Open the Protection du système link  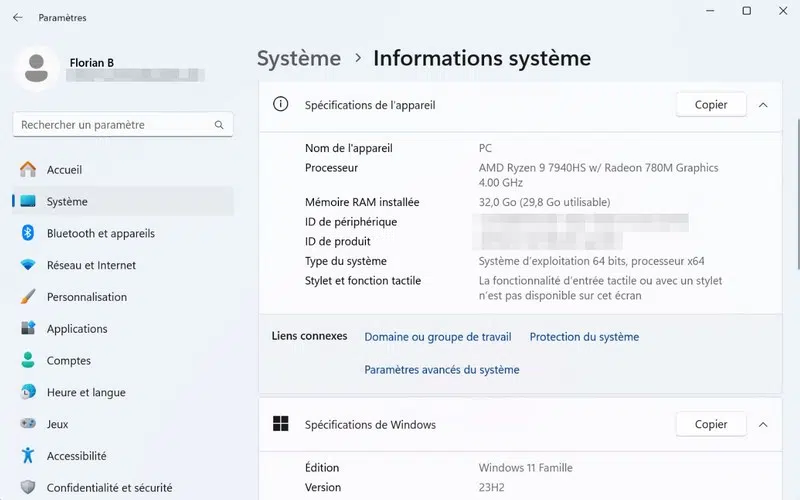(x=584, y=337)
